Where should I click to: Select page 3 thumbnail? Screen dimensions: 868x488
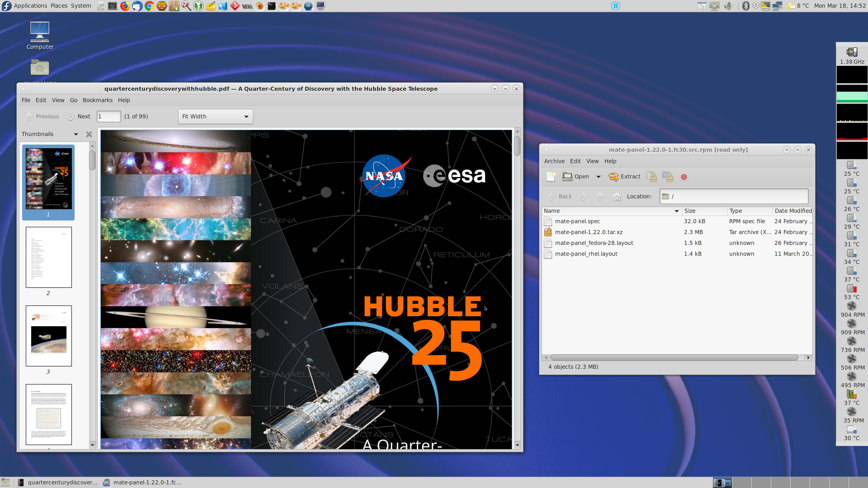(x=49, y=336)
